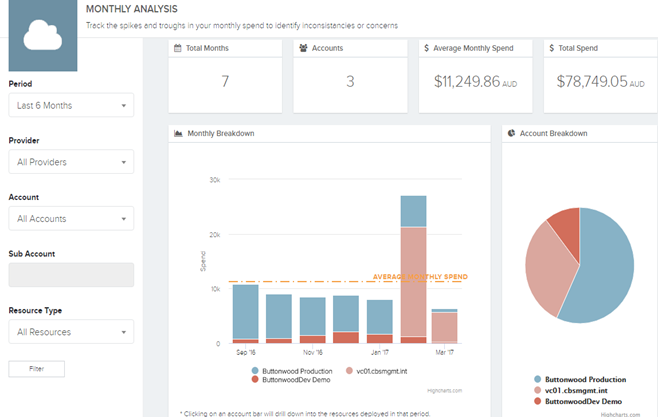658x417 pixels.
Task: Click the Filter button
Action: pyautogui.click(x=37, y=369)
